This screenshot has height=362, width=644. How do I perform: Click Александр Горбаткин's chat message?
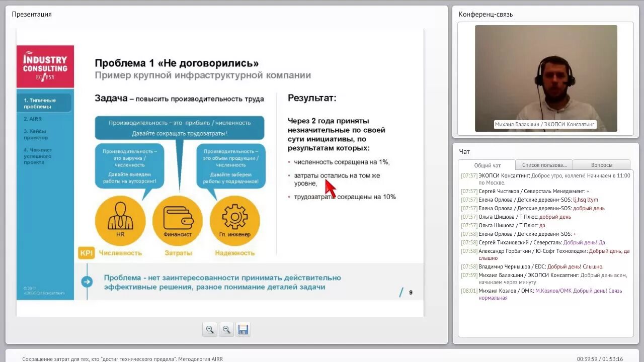click(x=545, y=254)
